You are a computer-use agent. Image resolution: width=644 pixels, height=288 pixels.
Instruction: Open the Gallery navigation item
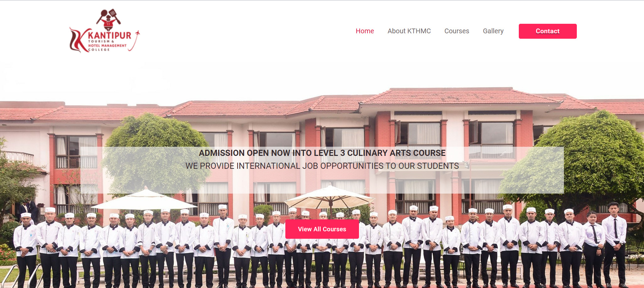tap(493, 31)
